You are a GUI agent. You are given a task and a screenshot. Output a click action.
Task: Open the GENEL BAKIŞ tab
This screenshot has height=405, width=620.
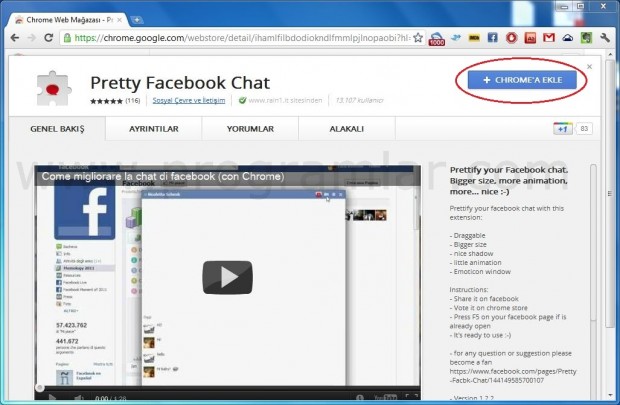click(x=57, y=129)
